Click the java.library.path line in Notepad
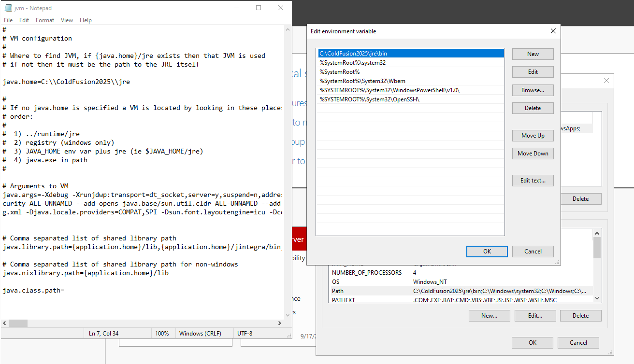634x364 pixels. (142, 247)
